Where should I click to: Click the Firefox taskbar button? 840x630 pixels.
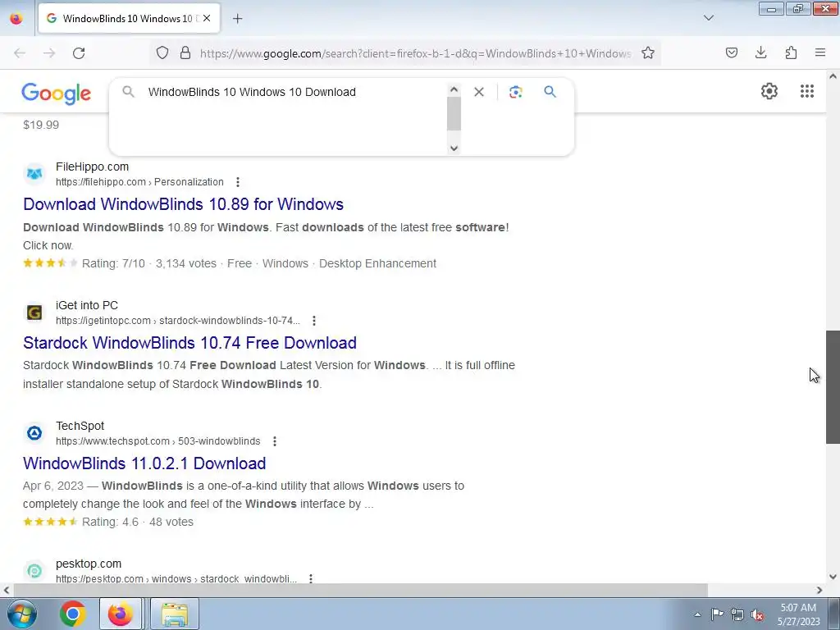point(121,614)
